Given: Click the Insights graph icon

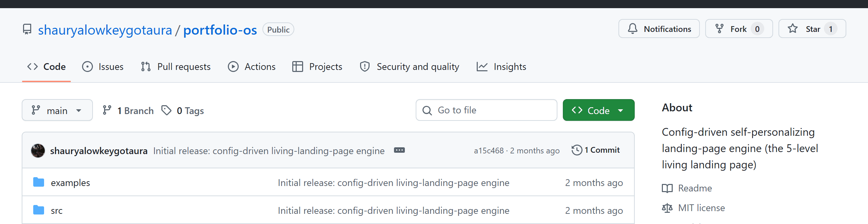Looking at the screenshot, I should click(x=482, y=67).
